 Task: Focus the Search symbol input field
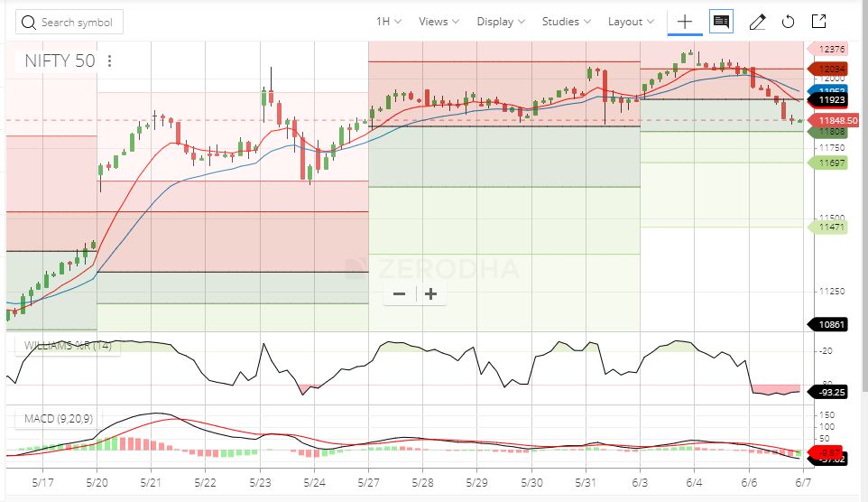pyautogui.click(x=69, y=23)
